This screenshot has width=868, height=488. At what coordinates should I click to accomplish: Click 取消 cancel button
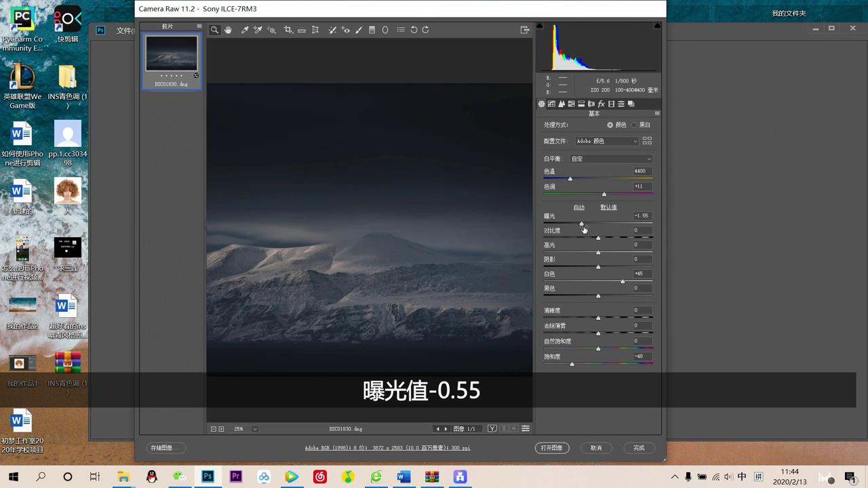[x=596, y=448]
